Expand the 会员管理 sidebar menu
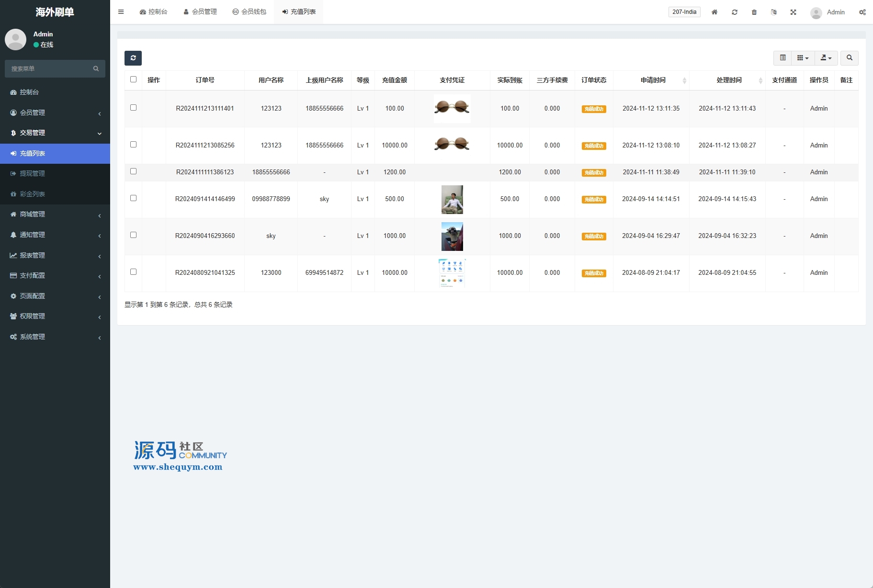873x588 pixels. pyautogui.click(x=55, y=113)
